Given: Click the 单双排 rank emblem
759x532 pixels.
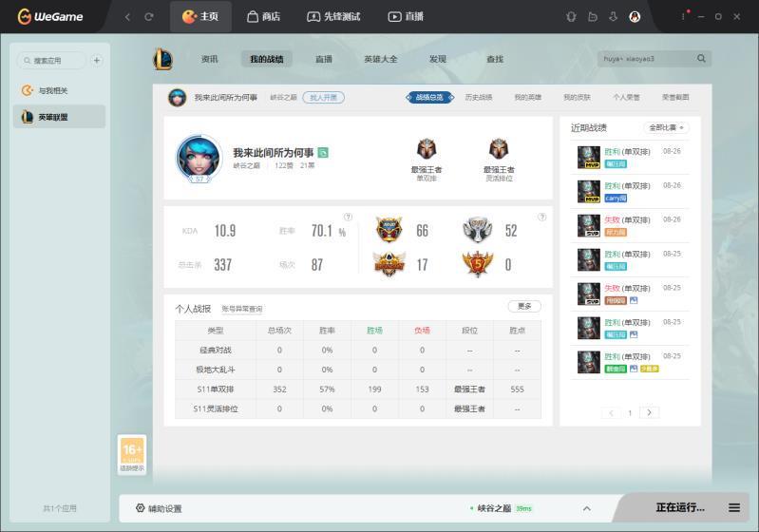Looking at the screenshot, I should click(427, 149).
